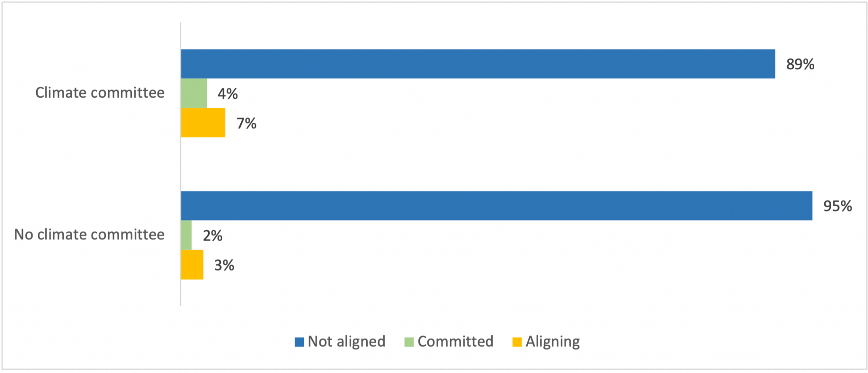Click the blue legend swatch for Not aligned

[300, 342]
